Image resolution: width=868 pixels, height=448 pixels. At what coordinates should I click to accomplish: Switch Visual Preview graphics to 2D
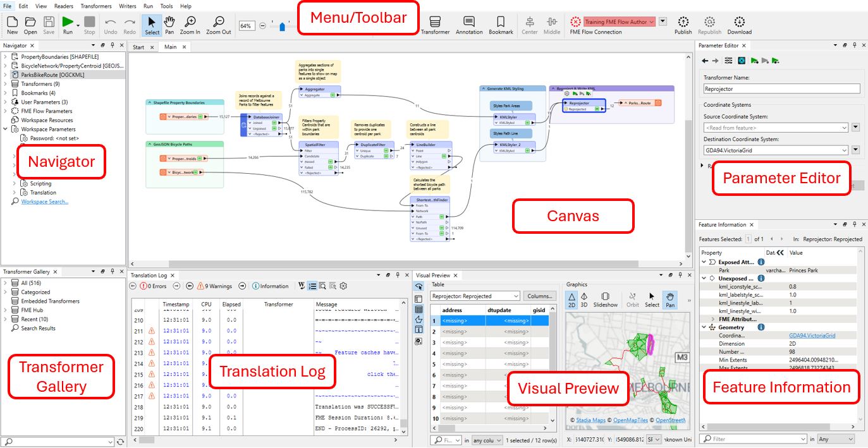[572, 300]
